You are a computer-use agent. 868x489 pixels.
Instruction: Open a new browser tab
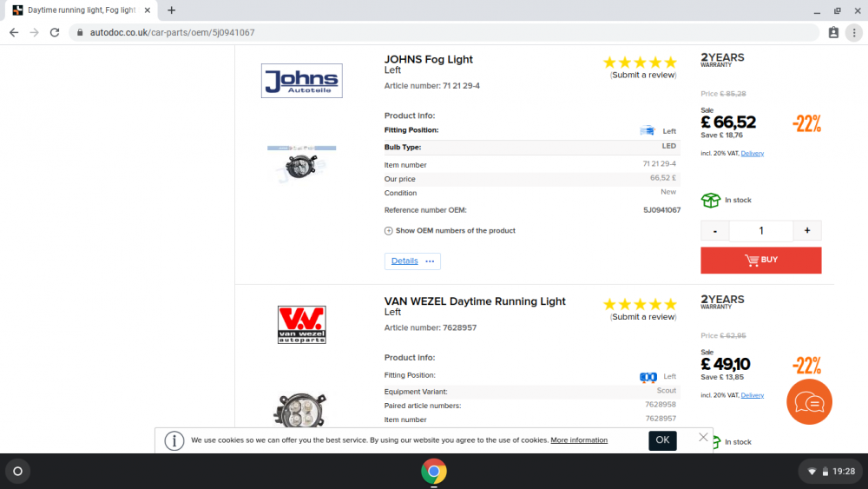[x=172, y=10]
